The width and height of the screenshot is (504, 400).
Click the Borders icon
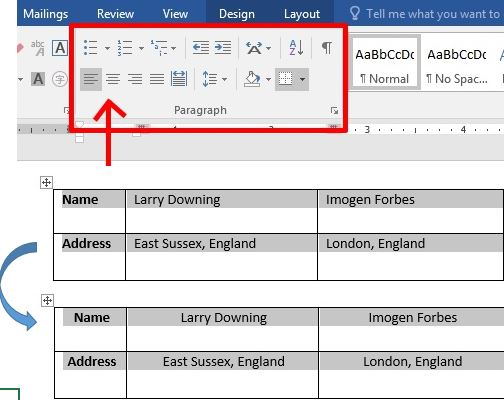[286, 79]
